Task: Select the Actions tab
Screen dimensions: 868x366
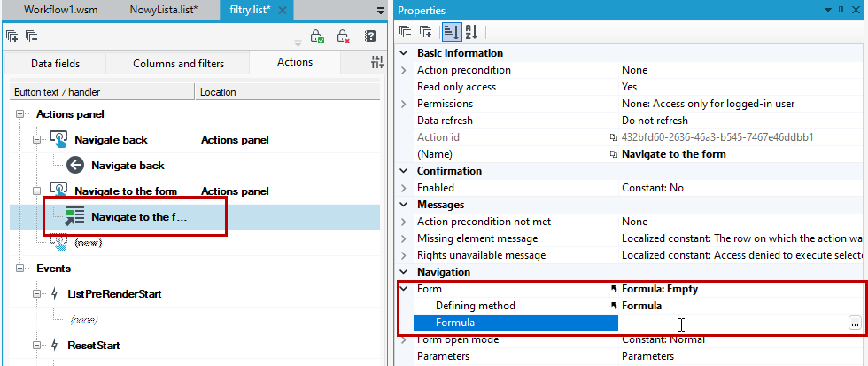Action: tap(295, 63)
